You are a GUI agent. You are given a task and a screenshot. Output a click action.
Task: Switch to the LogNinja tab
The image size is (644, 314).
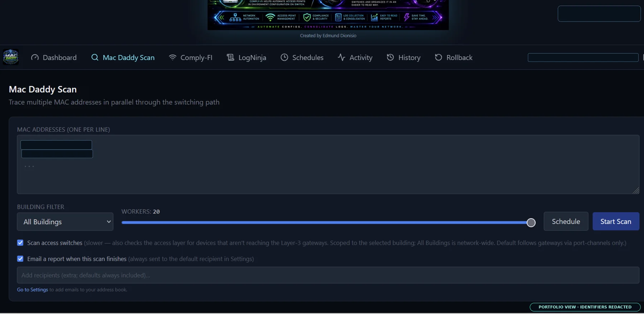[247, 58]
